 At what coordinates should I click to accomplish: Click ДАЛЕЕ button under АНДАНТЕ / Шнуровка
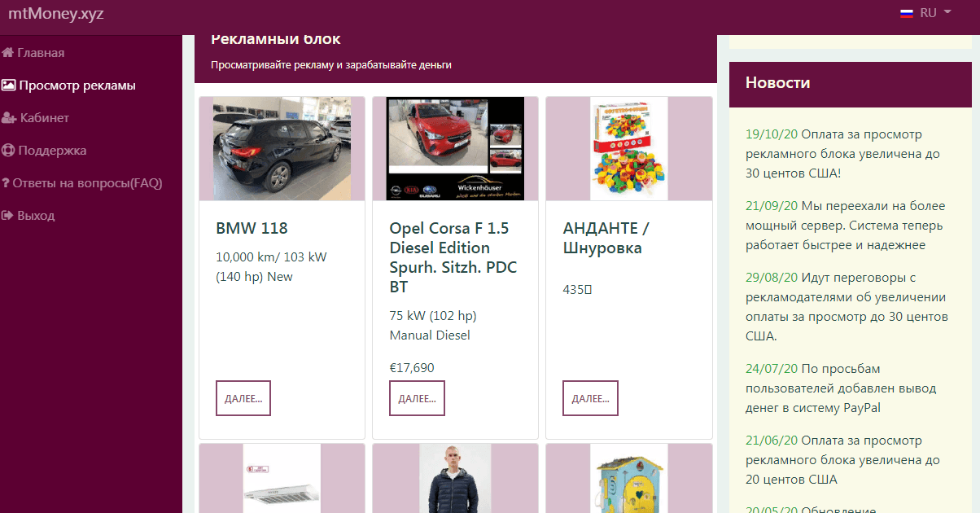(x=590, y=398)
